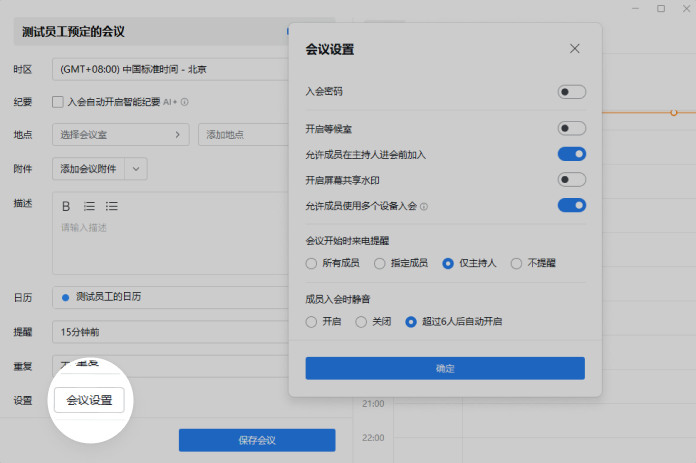Open the 时区 timezone dropdown
This screenshot has width=696, height=463.
point(171,69)
